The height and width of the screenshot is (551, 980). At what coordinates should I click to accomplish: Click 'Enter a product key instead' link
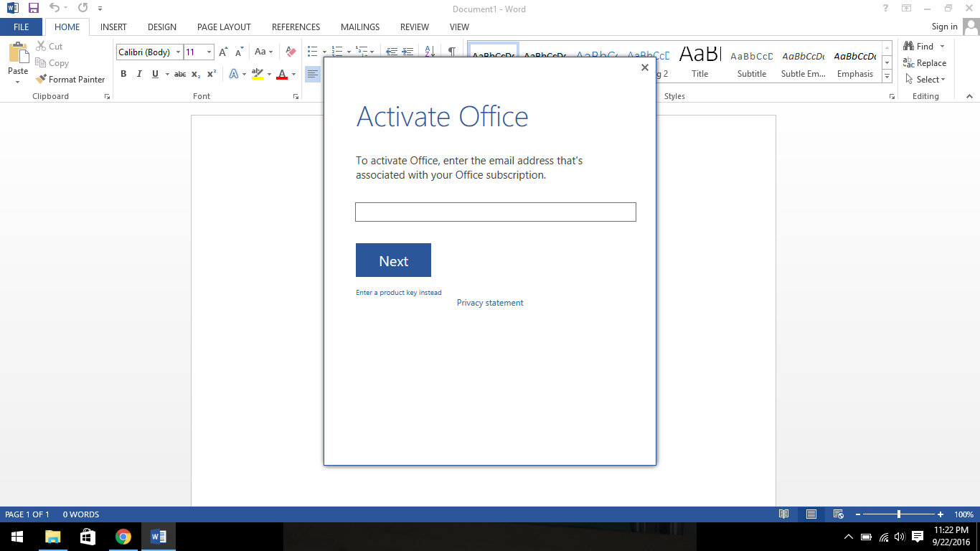pos(399,293)
